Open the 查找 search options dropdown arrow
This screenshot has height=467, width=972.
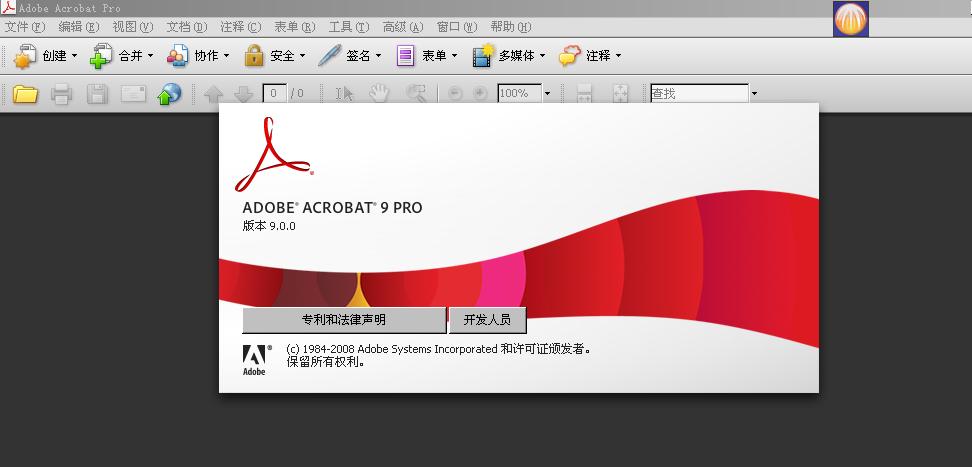point(754,94)
